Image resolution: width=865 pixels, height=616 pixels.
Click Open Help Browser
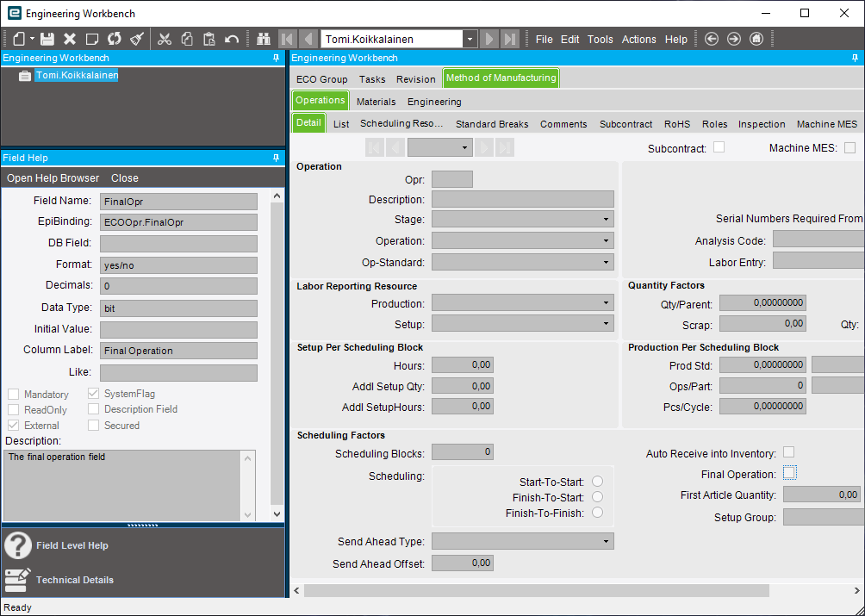[x=52, y=177]
